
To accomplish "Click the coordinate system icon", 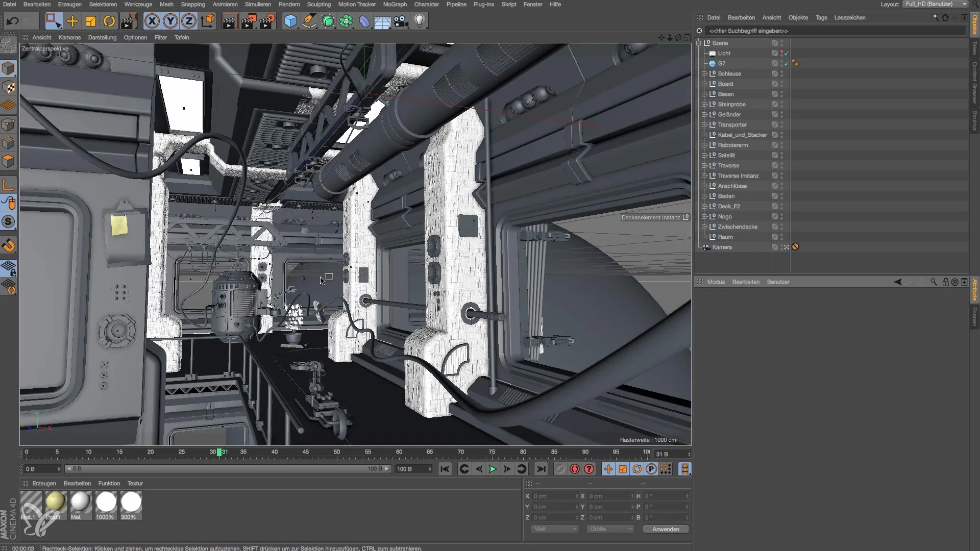I will coord(208,21).
